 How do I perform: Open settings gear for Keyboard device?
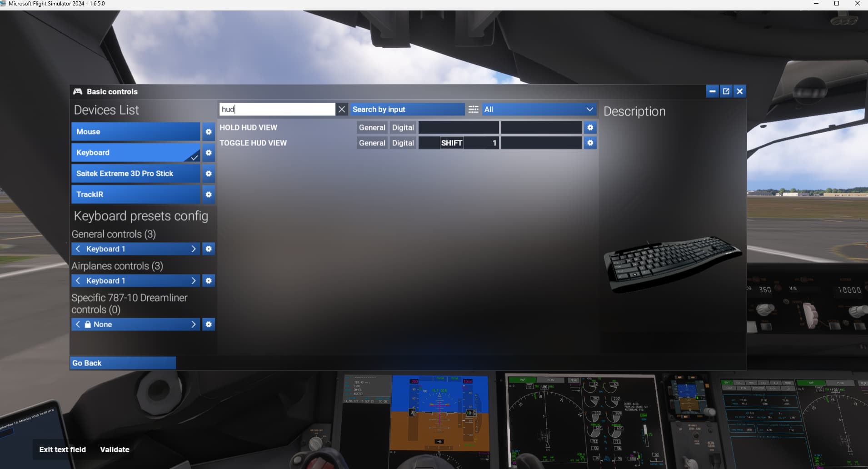(x=209, y=153)
